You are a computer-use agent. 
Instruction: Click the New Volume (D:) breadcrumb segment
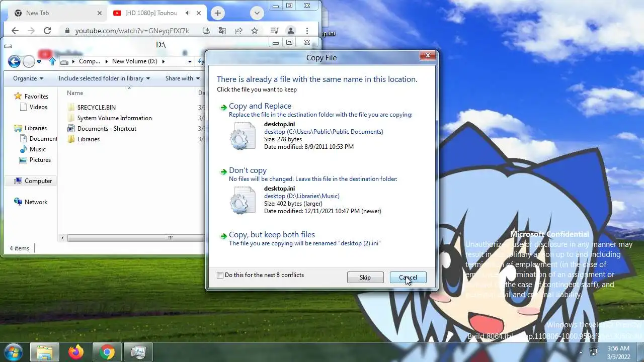pos(135,61)
